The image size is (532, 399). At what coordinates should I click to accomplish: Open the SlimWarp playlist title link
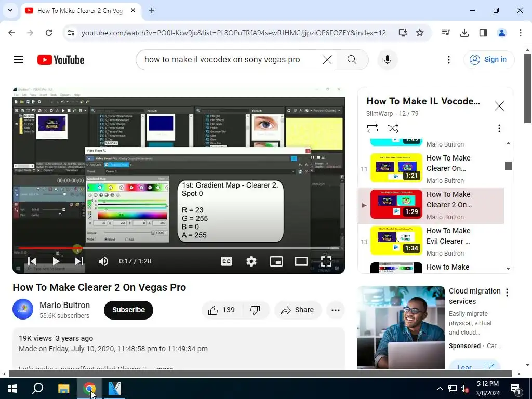pyautogui.click(x=423, y=101)
